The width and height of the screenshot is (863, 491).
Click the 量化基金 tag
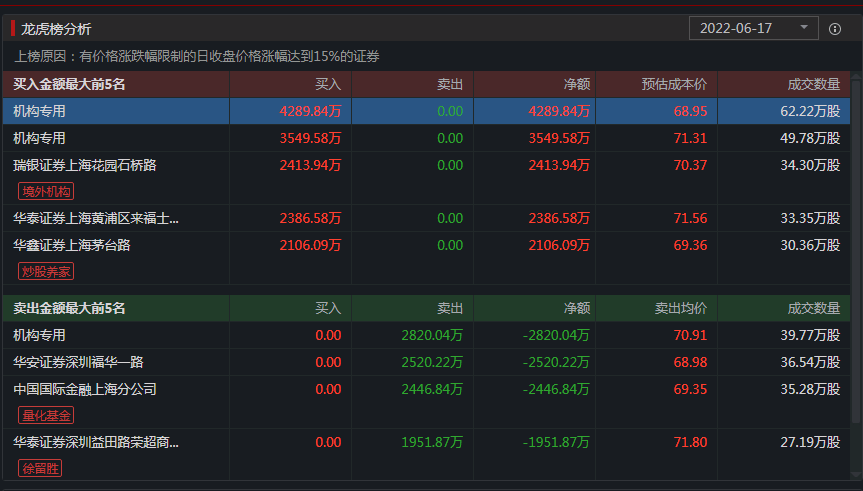pos(46,415)
